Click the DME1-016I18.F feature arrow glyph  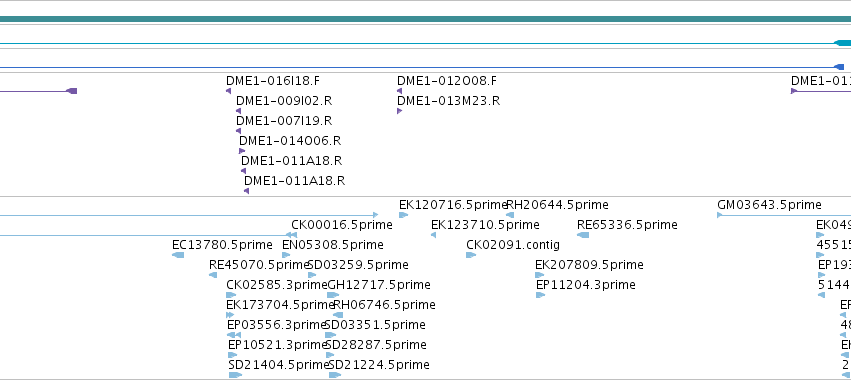228,91
